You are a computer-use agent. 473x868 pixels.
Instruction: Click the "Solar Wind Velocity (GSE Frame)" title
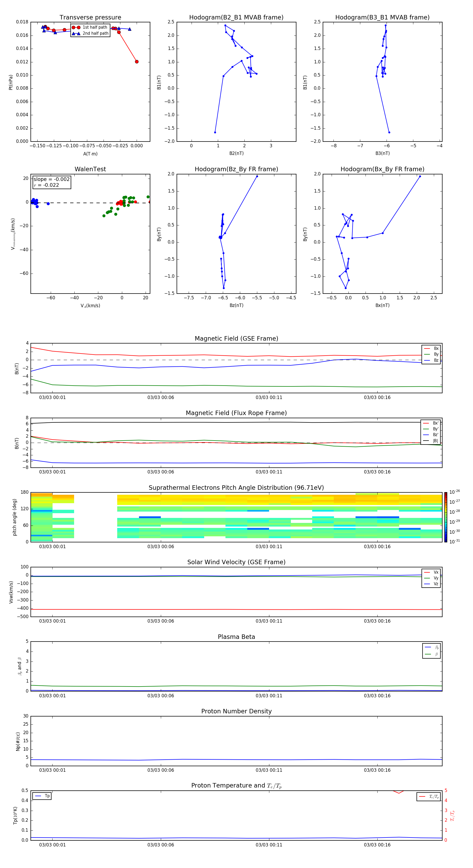[236, 562]
